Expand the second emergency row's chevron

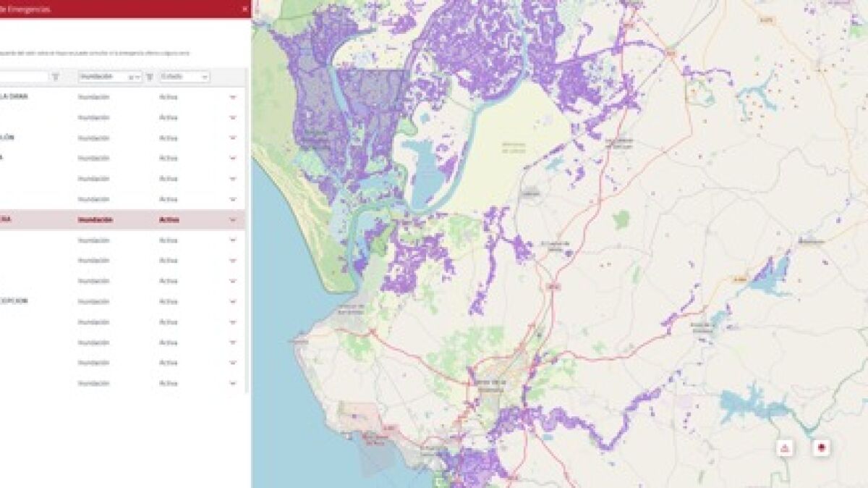point(233,117)
